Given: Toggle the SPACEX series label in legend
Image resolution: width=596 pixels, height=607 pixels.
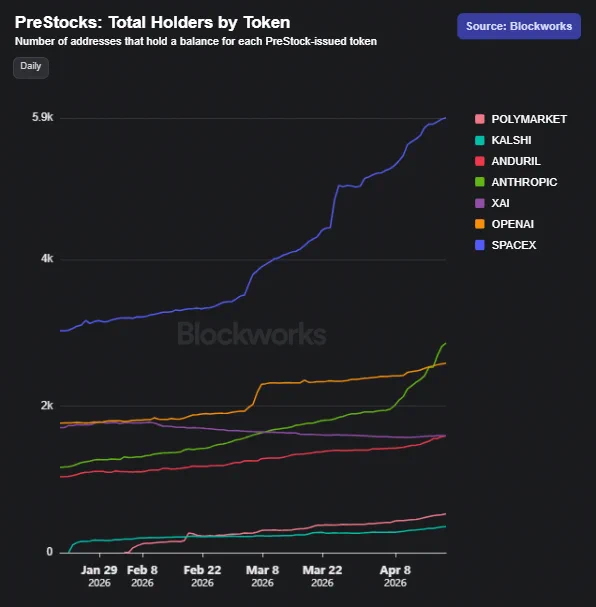Looking at the screenshot, I should pos(514,245).
